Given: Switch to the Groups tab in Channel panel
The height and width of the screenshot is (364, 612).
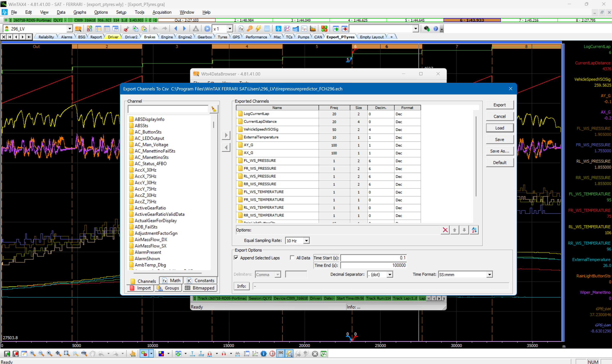Looking at the screenshot, I should click(168, 288).
